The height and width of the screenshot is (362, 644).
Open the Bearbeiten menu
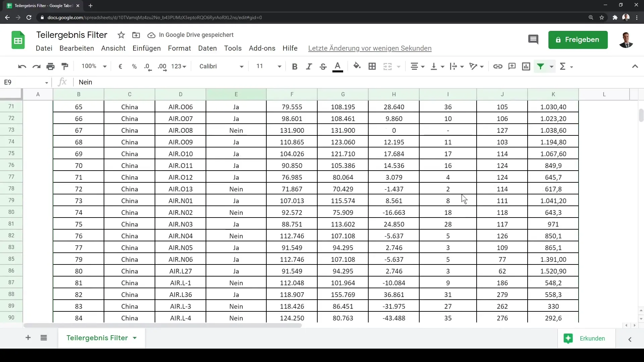tap(77, 48)
